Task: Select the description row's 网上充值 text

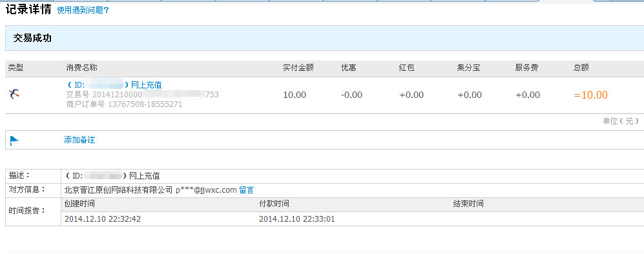Action: pyautogui.click(x=145, y=176)
